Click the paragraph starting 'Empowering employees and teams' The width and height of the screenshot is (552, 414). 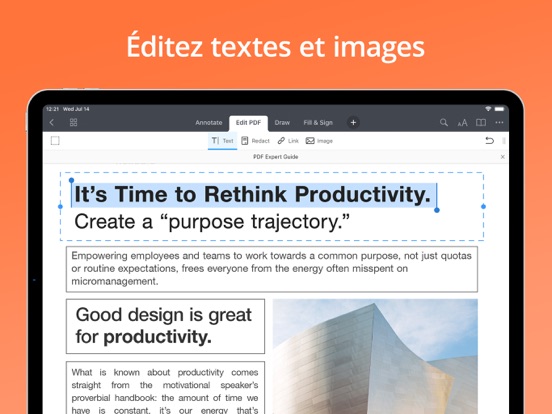[x=271, y=269]
